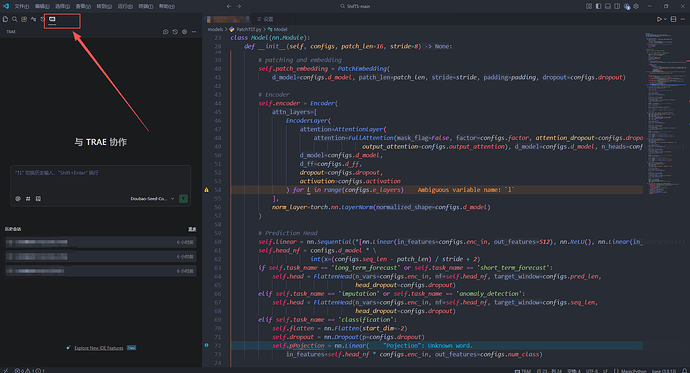Select Python interpreter base (3.8.13)
Screen dimensions: 690x373
click(x=664, y=370)
